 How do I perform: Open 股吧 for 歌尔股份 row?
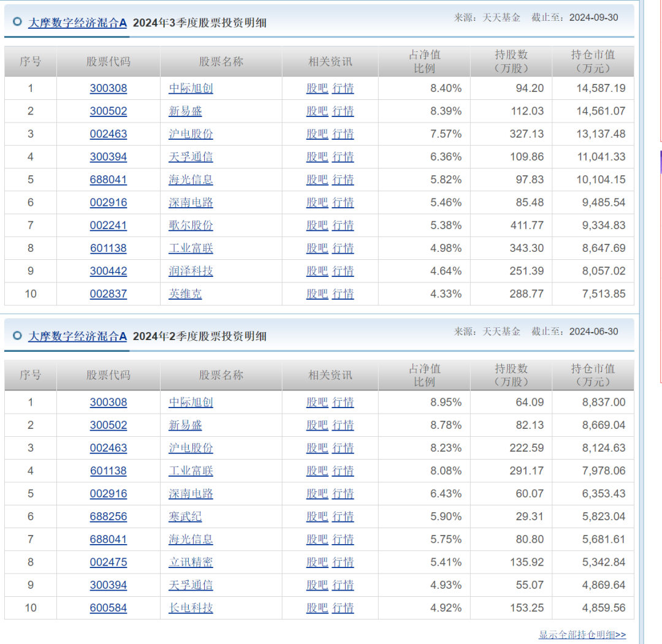click(317, 225)
